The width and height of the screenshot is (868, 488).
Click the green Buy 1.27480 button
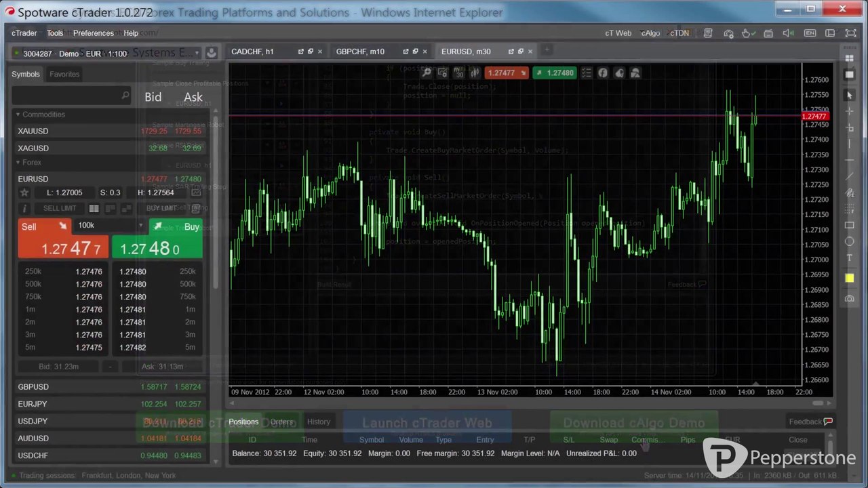[x=157, y=239]
